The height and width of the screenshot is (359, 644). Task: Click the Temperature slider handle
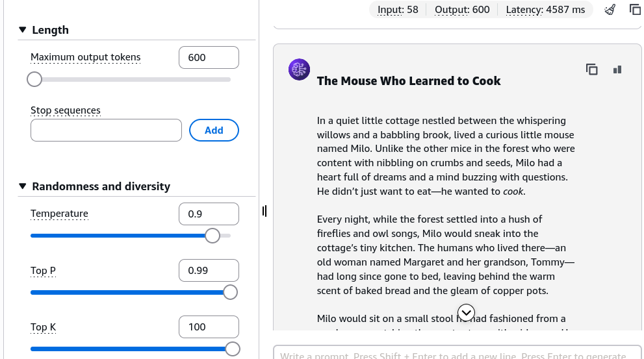(213, 236)
